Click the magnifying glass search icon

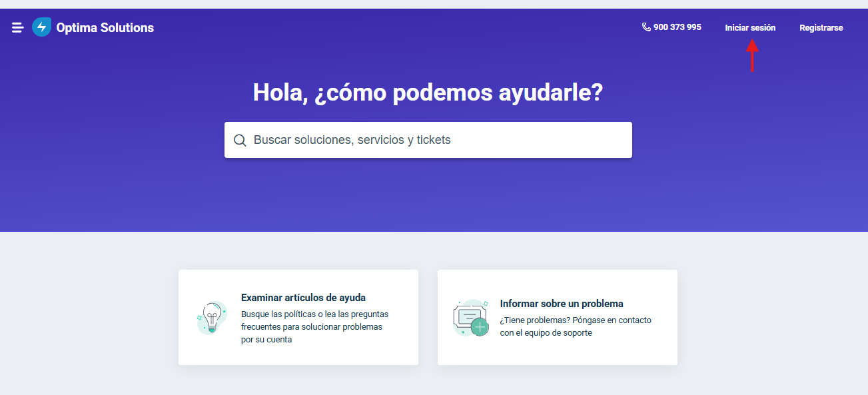point(240,141)
